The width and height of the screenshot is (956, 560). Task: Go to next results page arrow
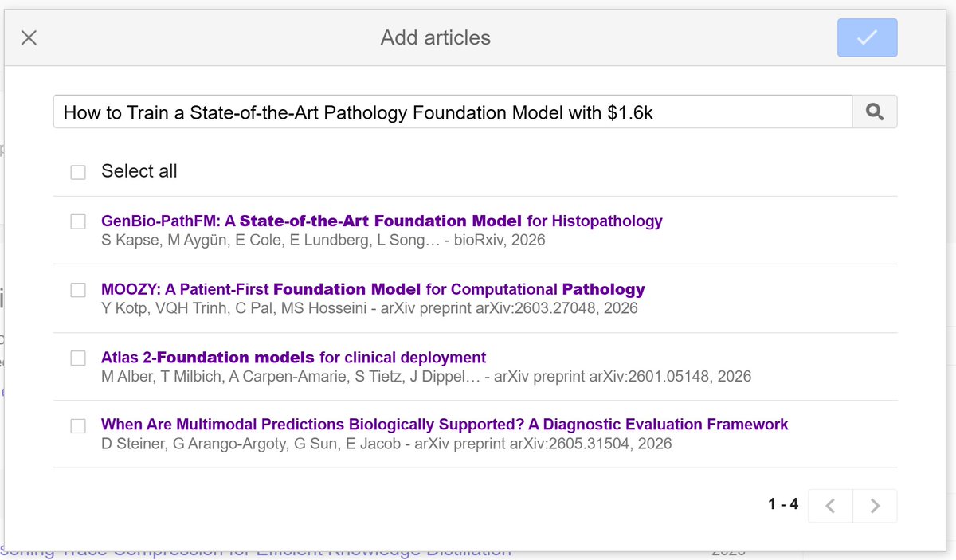(875, 506)
